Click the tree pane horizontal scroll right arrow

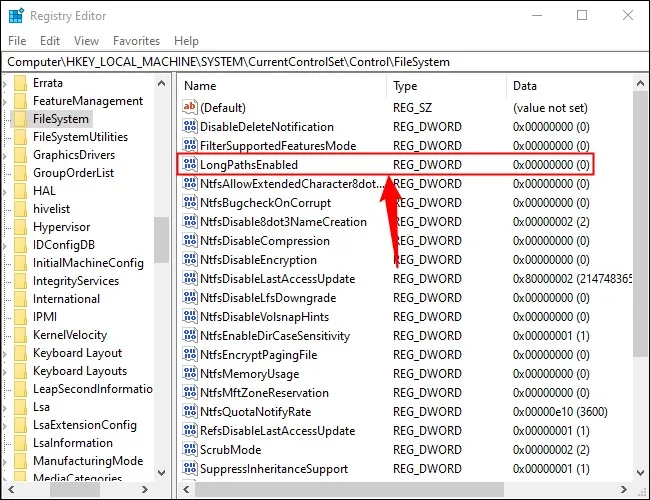tap(145, 490)
